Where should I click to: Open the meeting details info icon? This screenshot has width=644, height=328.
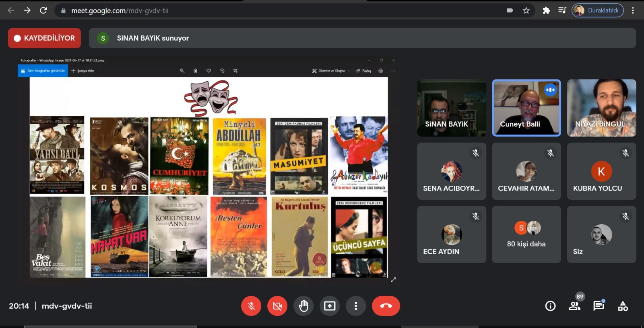550,306
